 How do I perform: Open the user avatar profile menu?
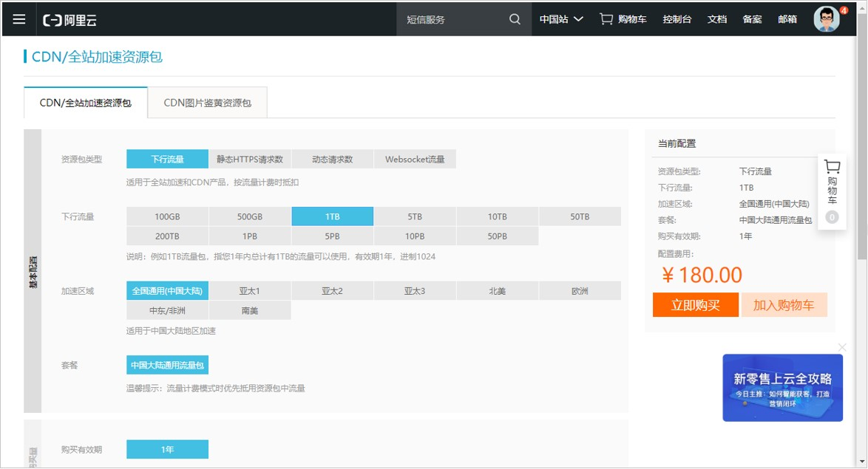(x=827, y=19)
